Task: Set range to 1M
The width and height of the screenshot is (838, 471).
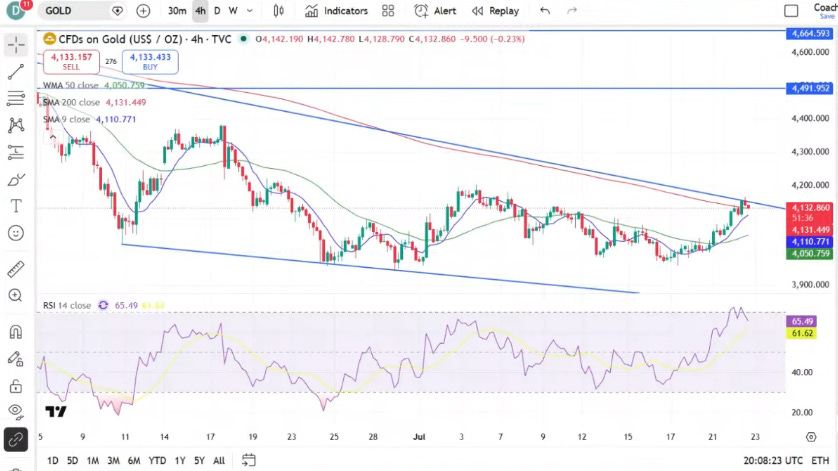Action: pyautogui.click(x=92, y=460)
